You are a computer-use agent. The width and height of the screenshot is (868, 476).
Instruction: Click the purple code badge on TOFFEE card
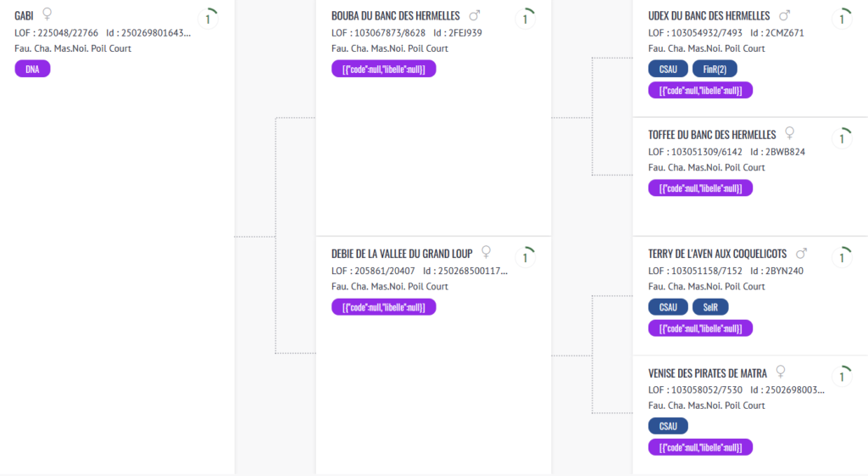pos(700,188)
